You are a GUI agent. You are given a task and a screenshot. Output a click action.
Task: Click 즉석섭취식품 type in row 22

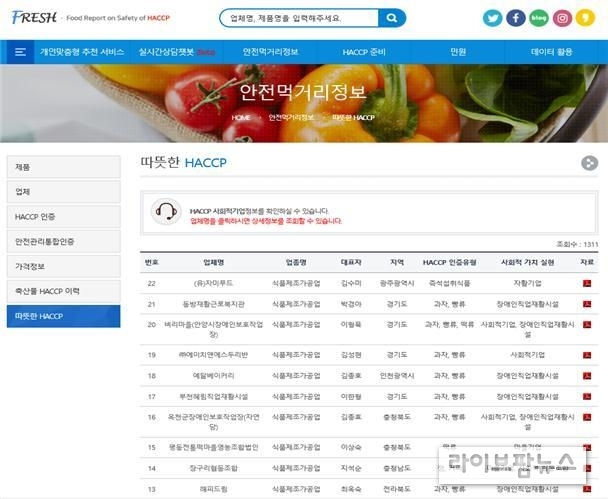pos(449,283)
